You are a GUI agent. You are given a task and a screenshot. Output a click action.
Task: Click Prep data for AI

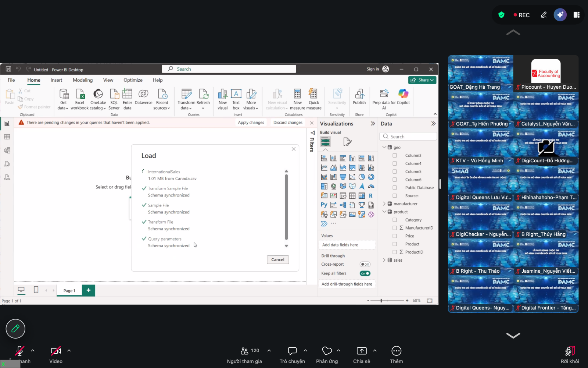tap(384, 99)
